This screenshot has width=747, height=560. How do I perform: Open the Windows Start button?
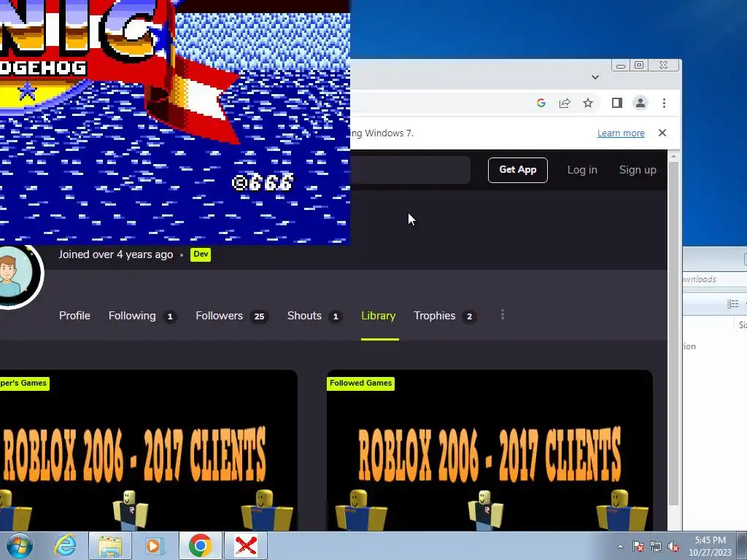pyautogui.click(x=19, y=545)
